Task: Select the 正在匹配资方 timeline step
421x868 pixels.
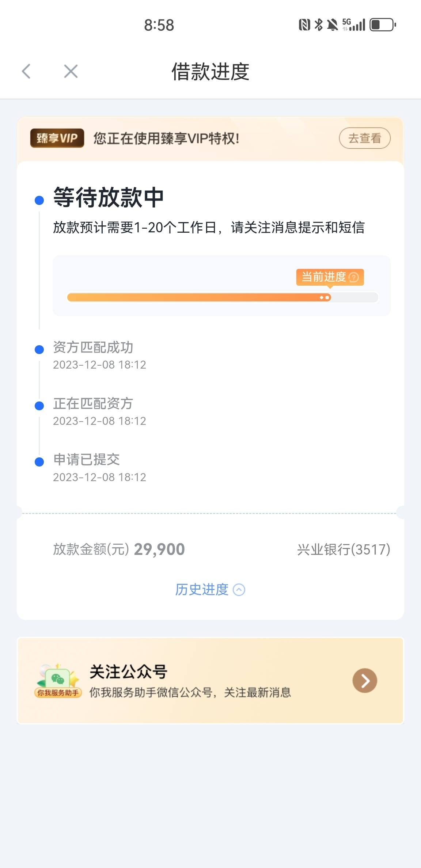Action: pos(93,404)
